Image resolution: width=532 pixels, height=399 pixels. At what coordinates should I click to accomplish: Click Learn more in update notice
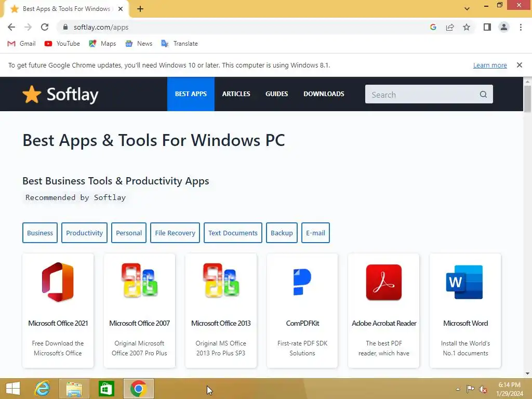(x=490, y=65)
